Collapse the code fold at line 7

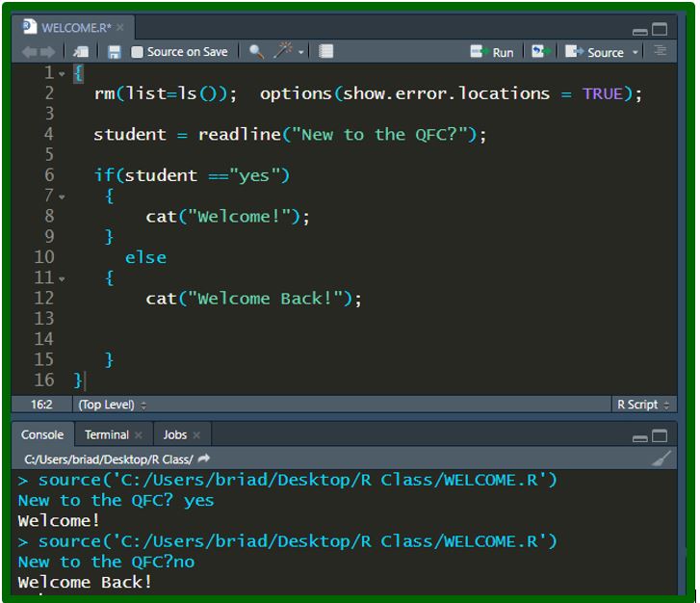click(63, 197)
